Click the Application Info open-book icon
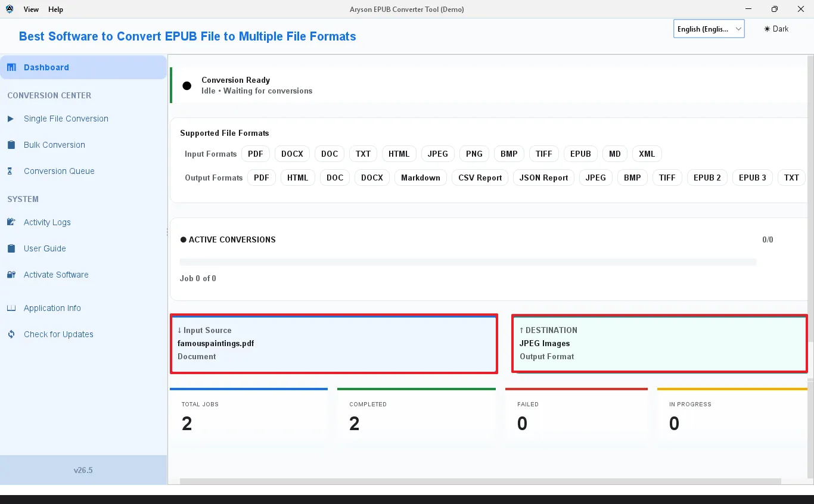 [x=11, y=308]
